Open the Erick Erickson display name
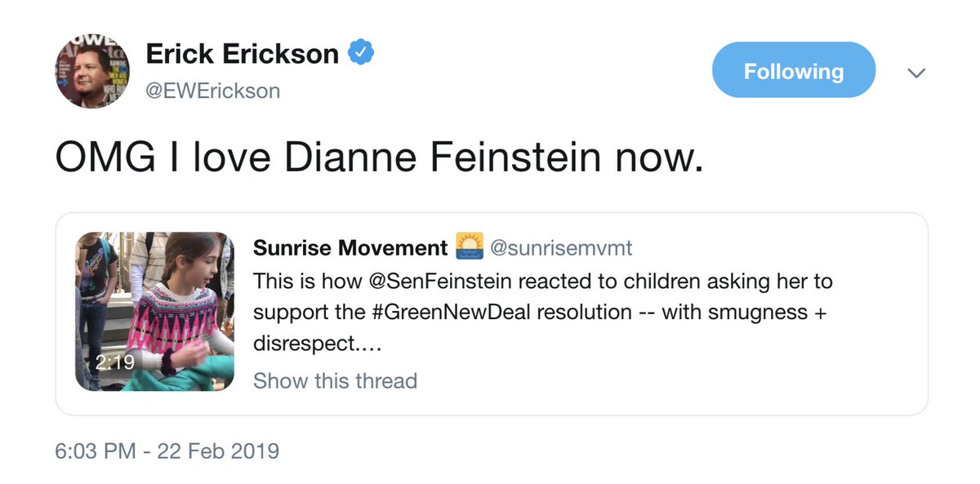 [242, 55]
